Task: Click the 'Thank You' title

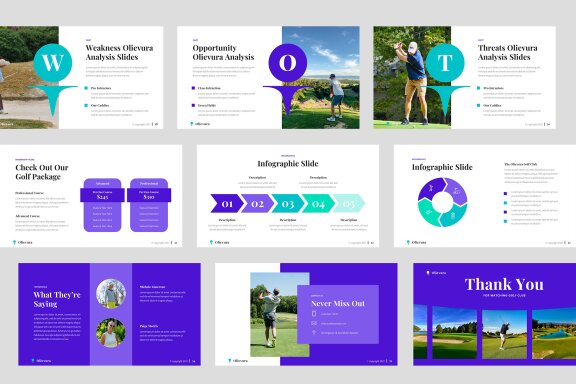Action: coord(504,284)
